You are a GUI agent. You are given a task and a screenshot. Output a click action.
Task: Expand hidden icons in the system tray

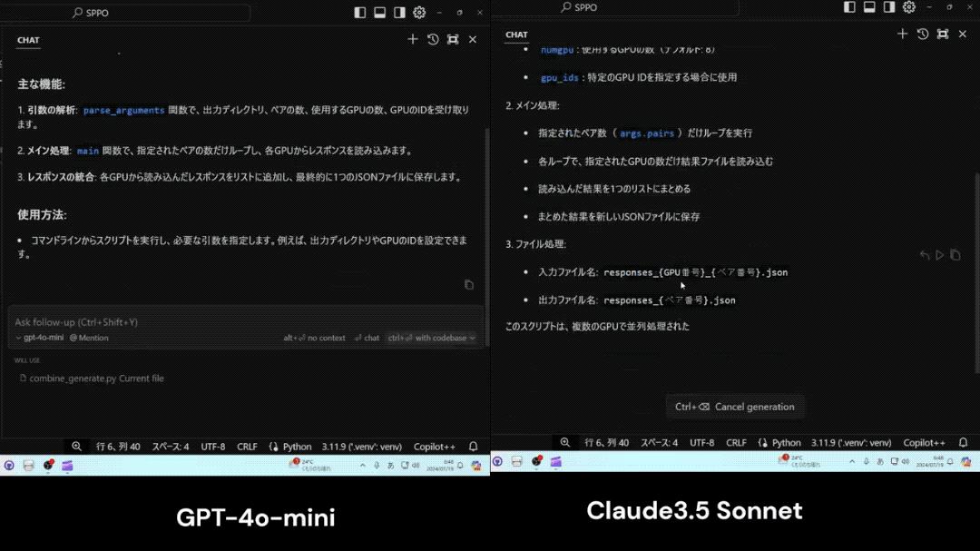[x=851, y=461]
